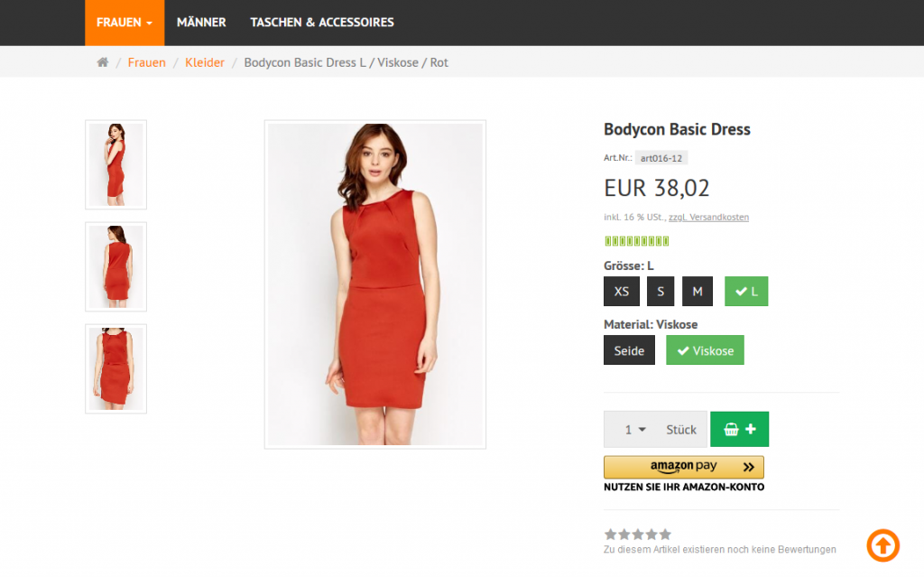Select size S
Viewport: 924px width, 577px height.
pos(660,292)
